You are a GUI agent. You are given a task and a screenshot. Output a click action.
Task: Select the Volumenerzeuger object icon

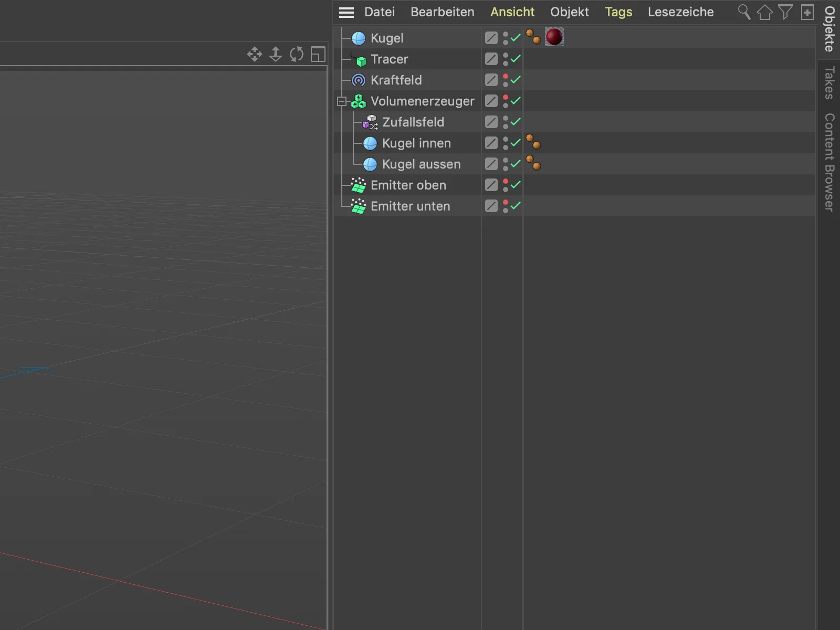coord(359,101)
